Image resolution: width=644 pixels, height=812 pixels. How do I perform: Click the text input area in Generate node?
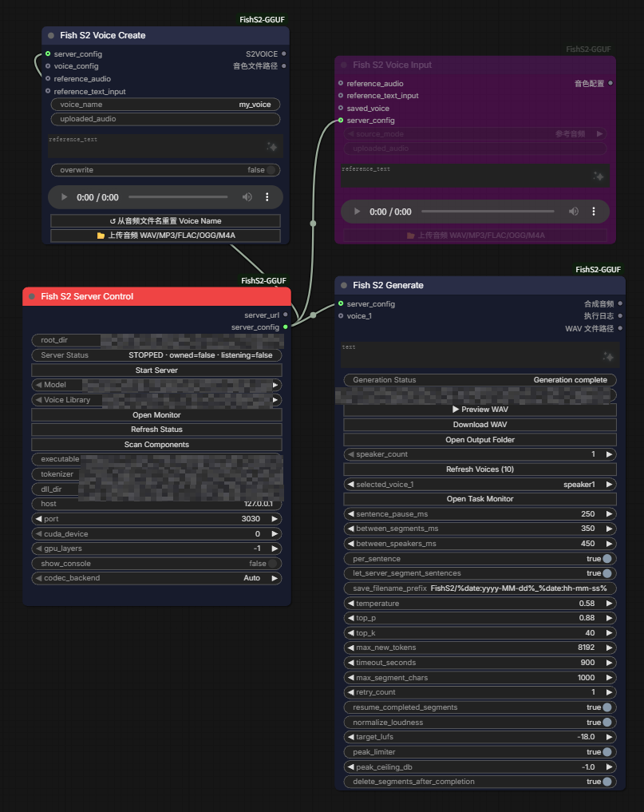pos(480,355)
